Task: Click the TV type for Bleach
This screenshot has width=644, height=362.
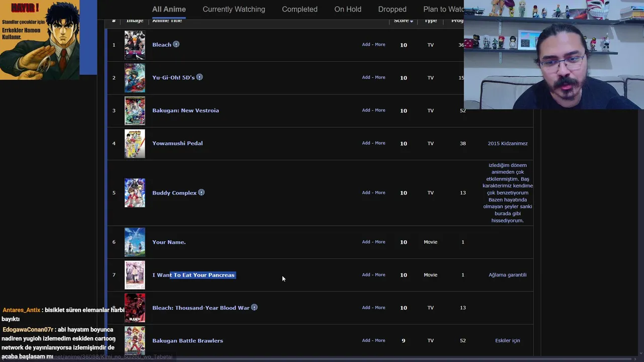Action: click(x=431, y=45)
